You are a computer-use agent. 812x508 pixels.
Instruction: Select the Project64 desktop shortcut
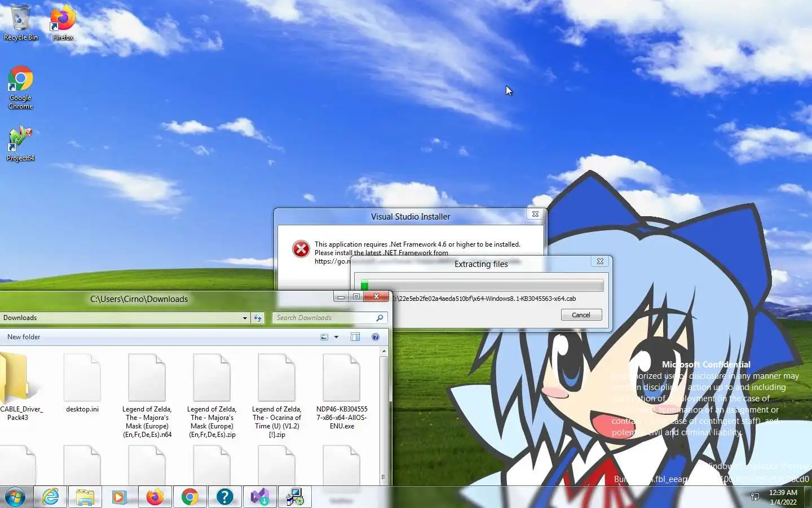pyautogui.click(x=20, y=144)
